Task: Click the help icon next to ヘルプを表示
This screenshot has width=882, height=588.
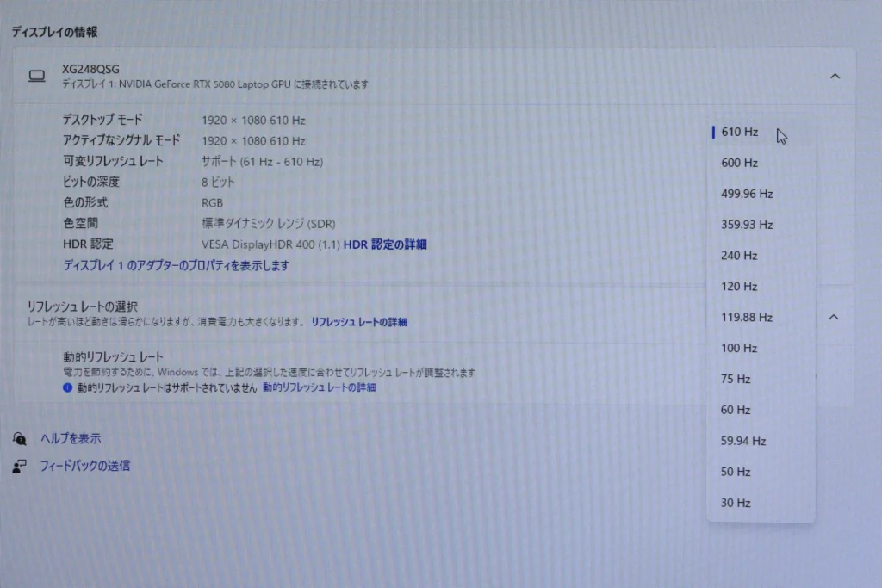Action: 20,438
